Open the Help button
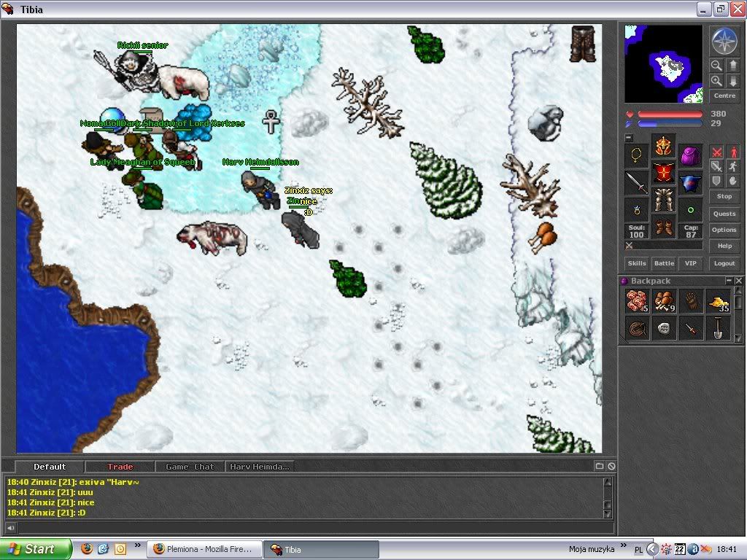747x560 pixels. (724, 246)
